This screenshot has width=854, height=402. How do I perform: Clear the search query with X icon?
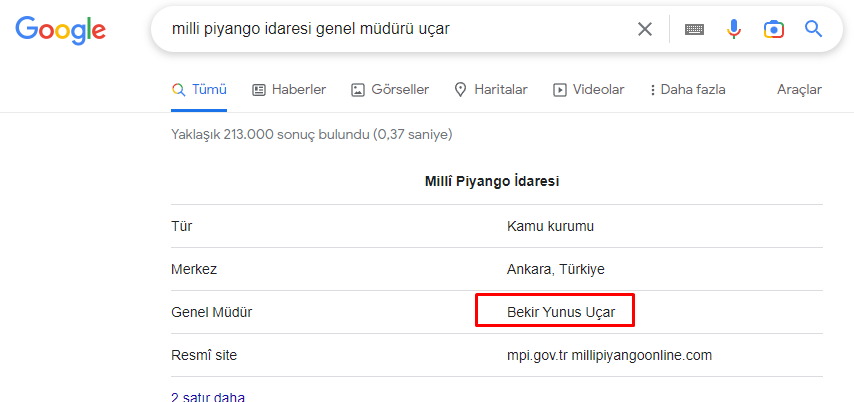(645, 29)
